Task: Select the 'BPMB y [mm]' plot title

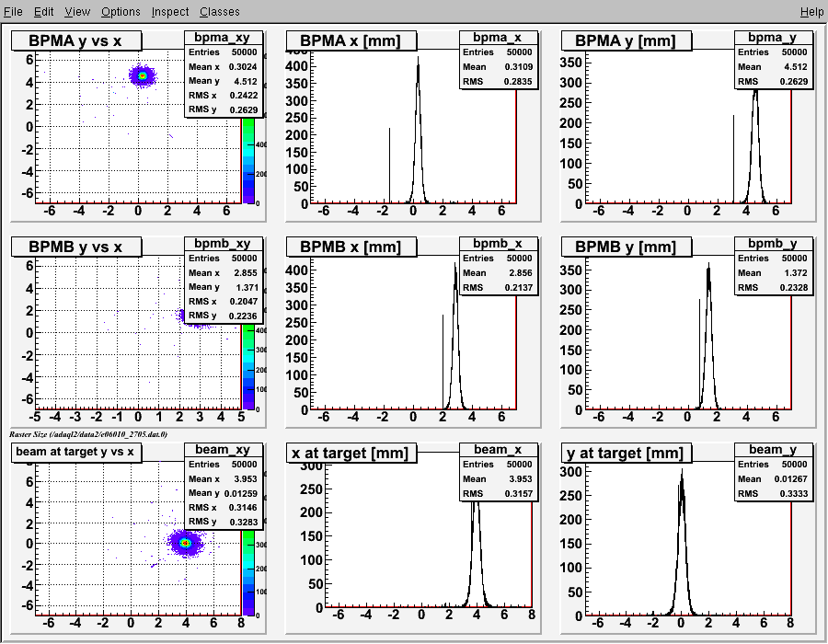Action: click(627, 247)
